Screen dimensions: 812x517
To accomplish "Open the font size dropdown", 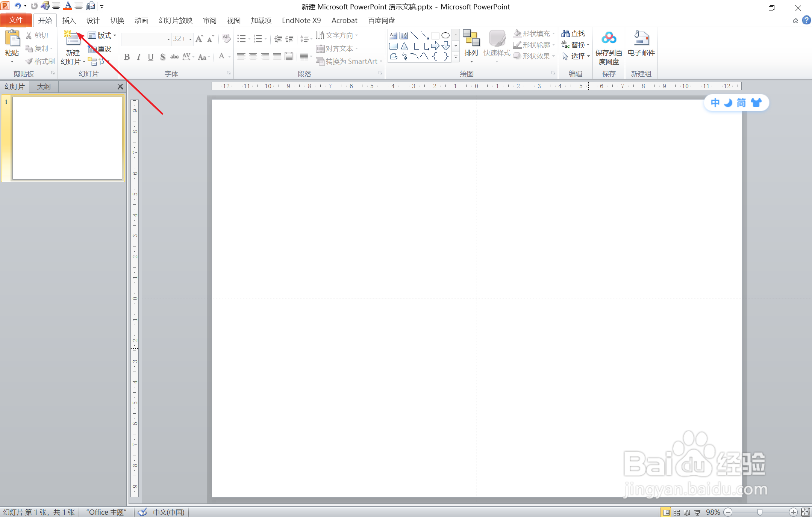I will [x=190, y=39].
